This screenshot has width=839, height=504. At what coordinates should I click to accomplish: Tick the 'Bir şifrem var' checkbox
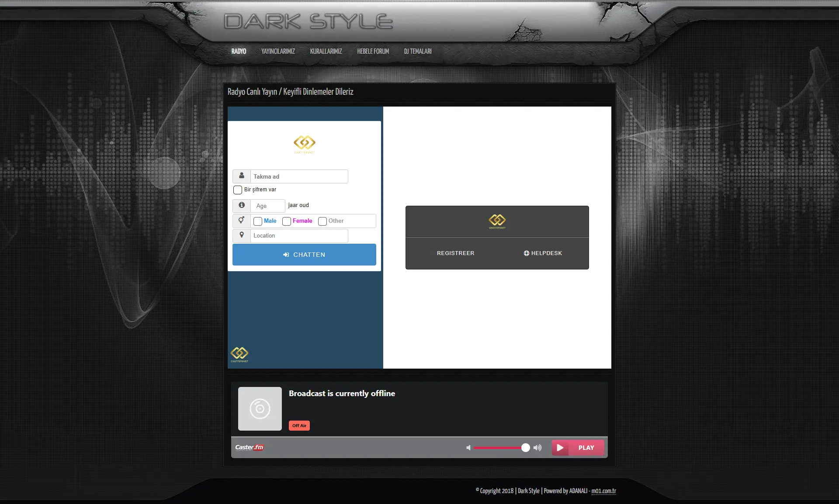(238, 190)
